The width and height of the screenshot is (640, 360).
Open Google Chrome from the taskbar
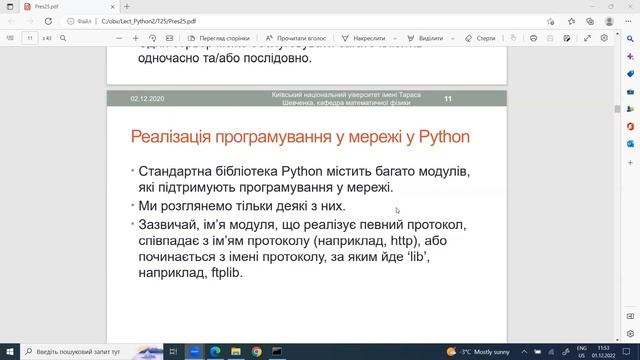click(x=257, y=351)
